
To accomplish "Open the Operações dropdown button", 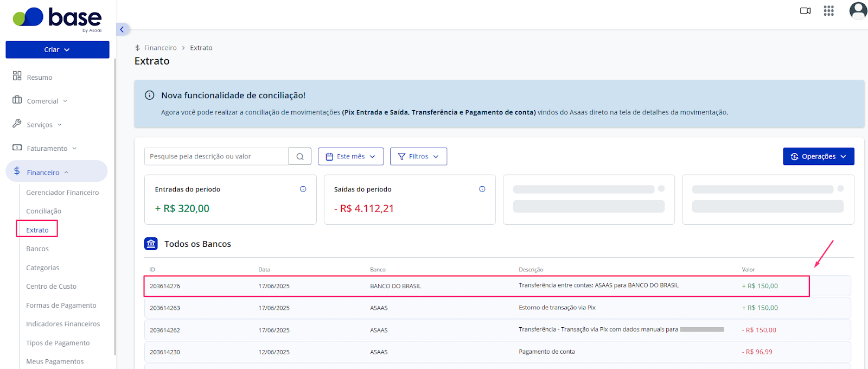I will (x=819, y=156).
